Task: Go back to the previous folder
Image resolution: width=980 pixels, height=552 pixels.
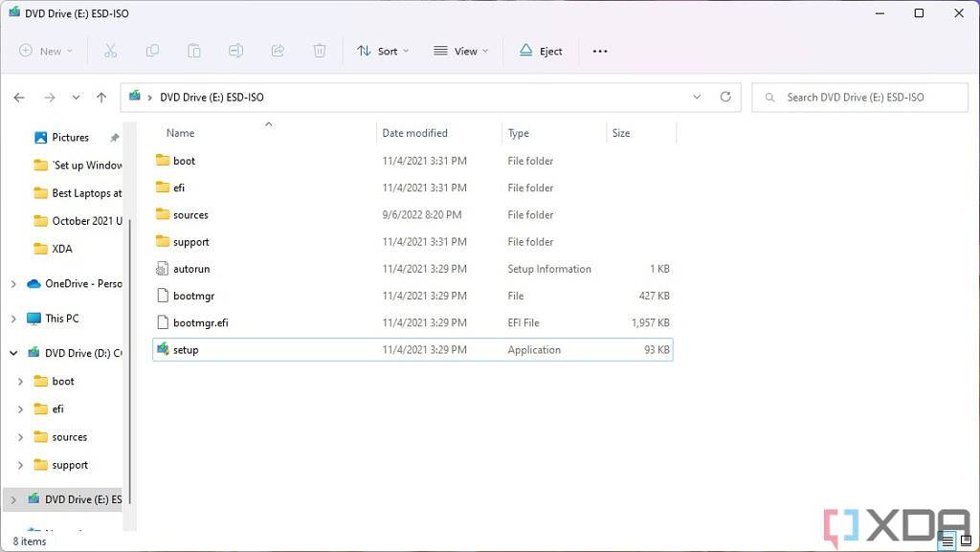Action: pos(19,97)
